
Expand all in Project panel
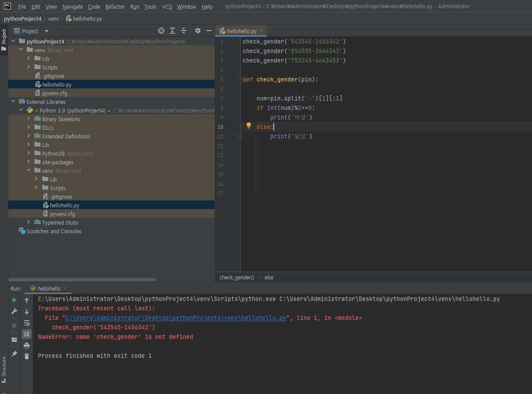(172, 31)
